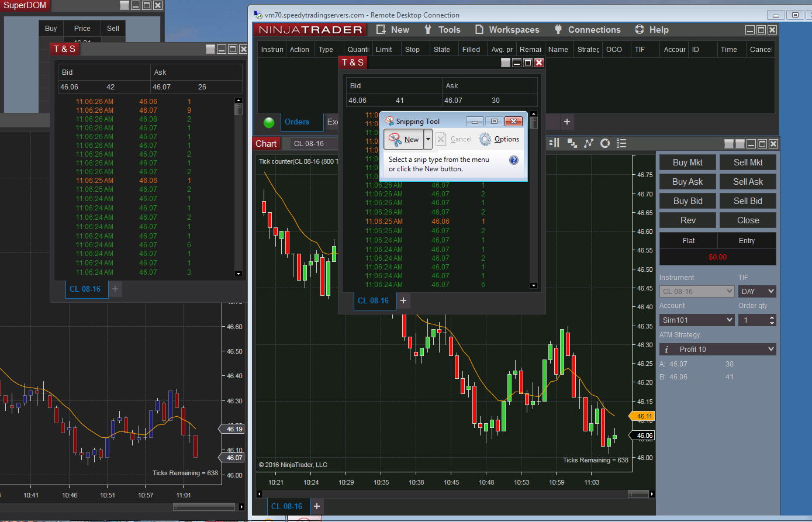Screen dimensions: 812x522
Task: Click the green connection status indicator
Action: tap(269, 123)
